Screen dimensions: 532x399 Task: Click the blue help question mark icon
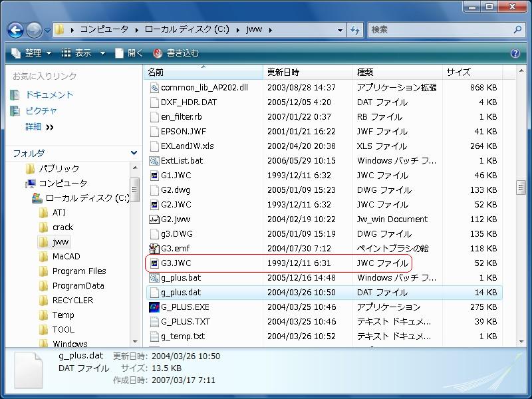[x=515, y=53]
